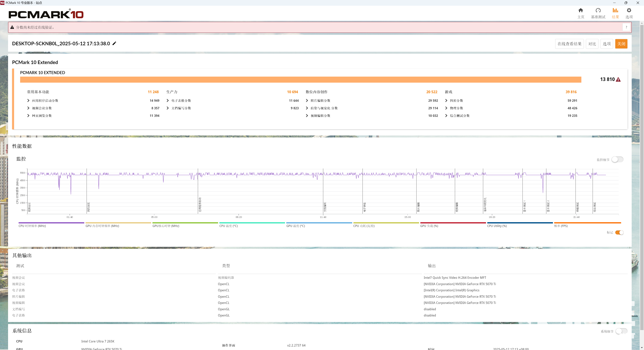Click the PCMark 10 title bar app icon

(x=2, y=3)
